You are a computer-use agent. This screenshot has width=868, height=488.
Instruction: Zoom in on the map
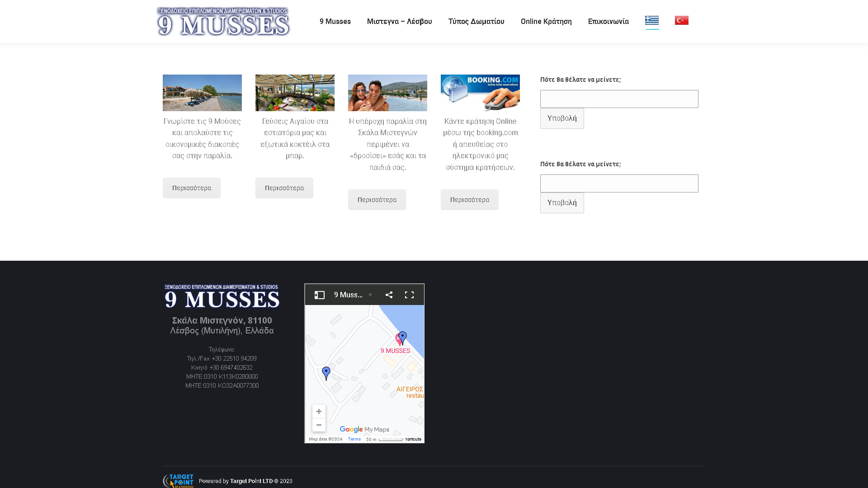point(319,411)
